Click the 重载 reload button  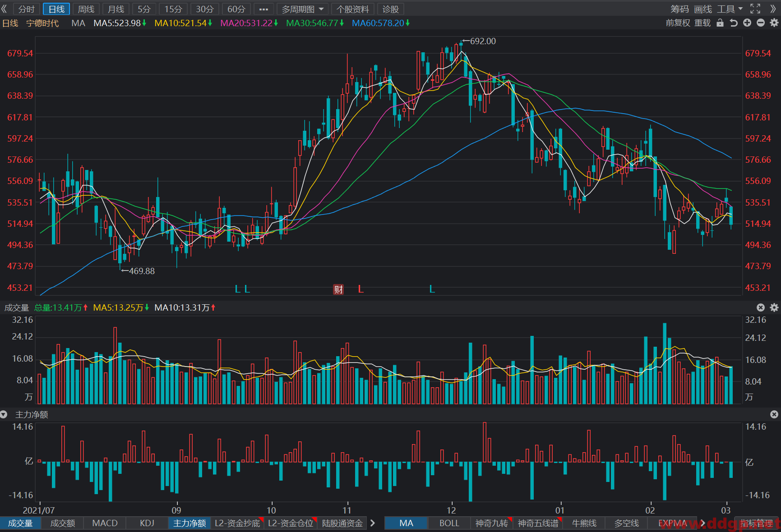[702, 23]
